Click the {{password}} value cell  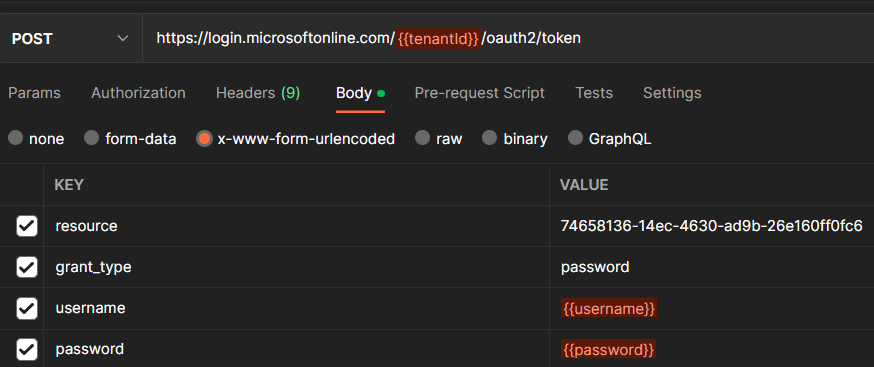pyautogui.click(x=712, y=349)
